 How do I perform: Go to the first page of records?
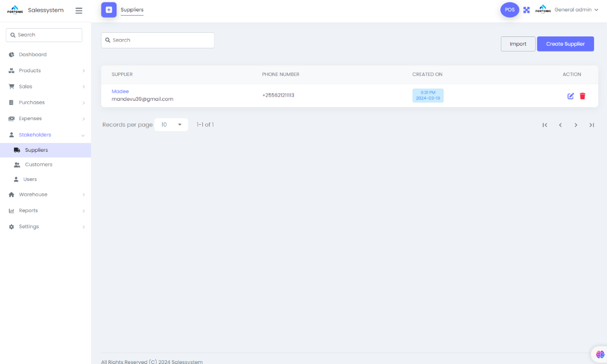click(545, 125)
